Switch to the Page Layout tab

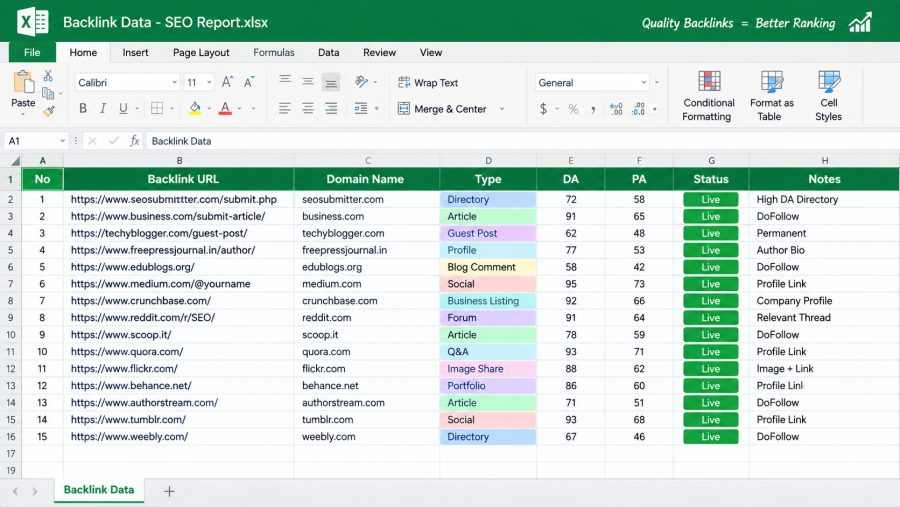(201, 52)
